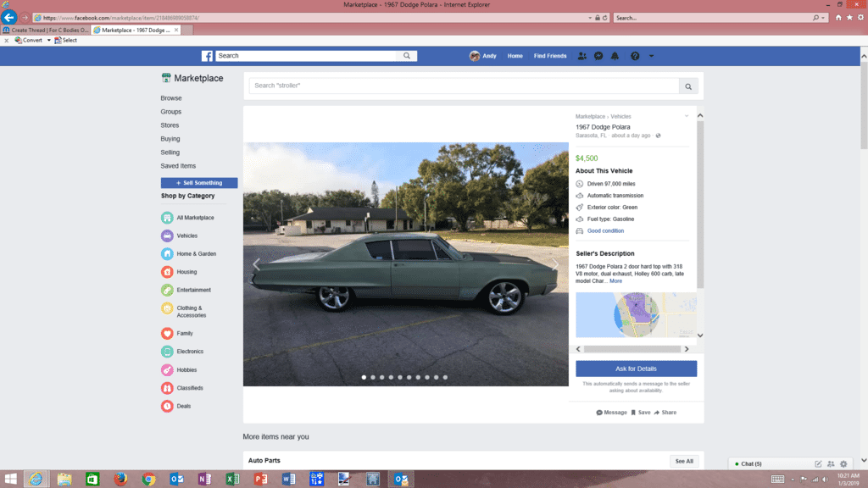Select the Vehicles category icon

click(168, 236)
